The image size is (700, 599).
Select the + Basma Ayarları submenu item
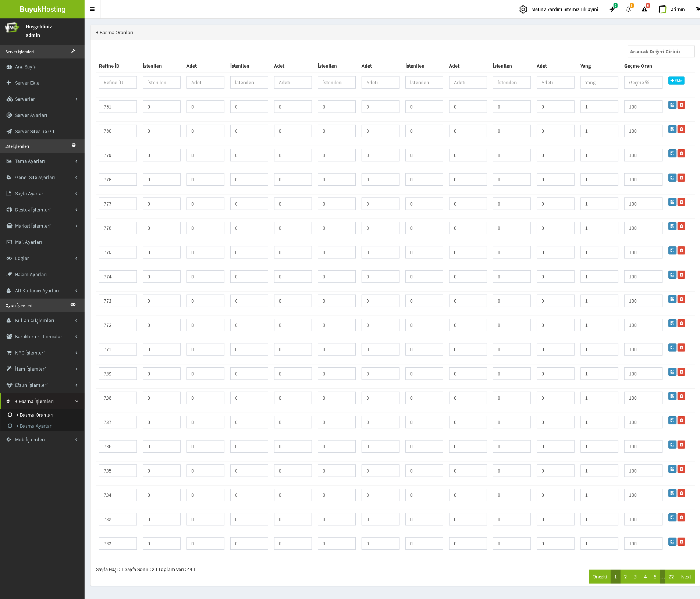(x=36, y=426)
